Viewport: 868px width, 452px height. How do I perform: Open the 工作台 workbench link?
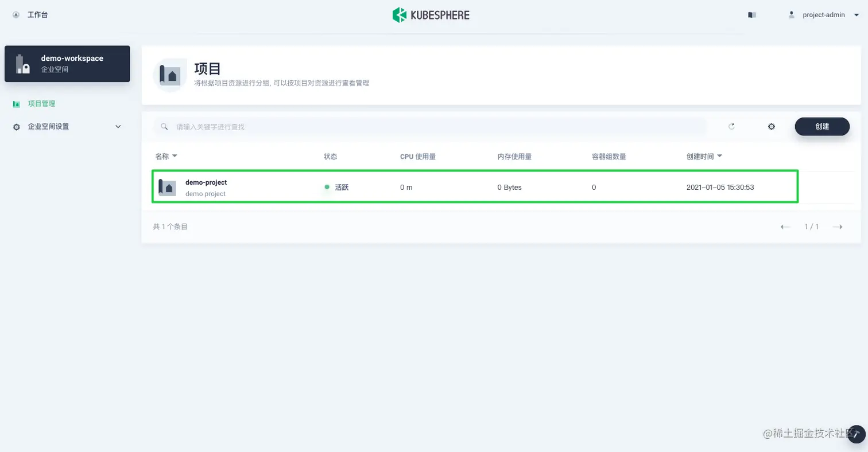(x=38, y=15)
